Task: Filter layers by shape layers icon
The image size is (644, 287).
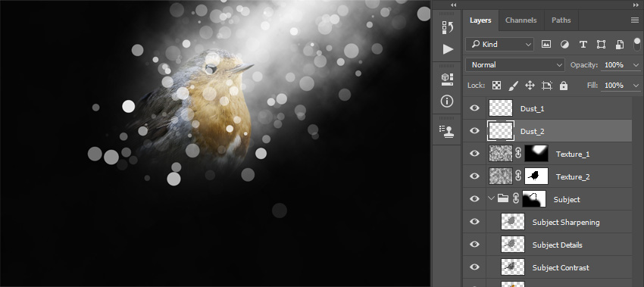Action: pos(601,45)
